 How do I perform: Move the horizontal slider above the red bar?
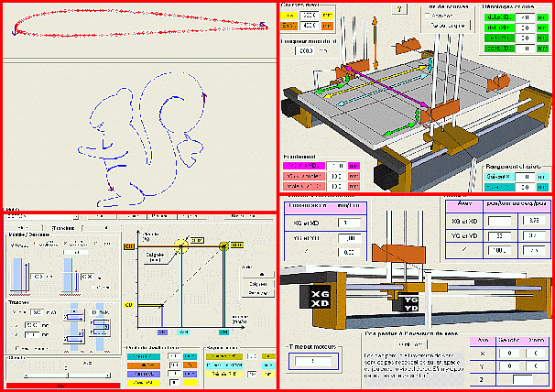67,375
